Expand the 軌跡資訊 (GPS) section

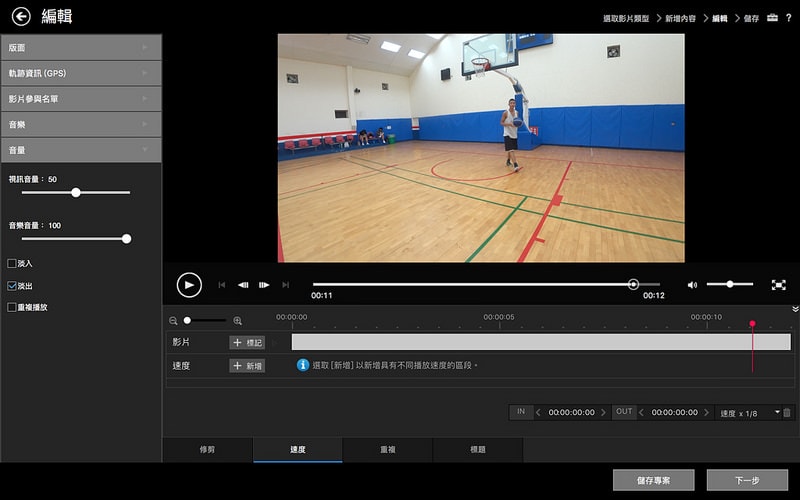pos(80,73)
